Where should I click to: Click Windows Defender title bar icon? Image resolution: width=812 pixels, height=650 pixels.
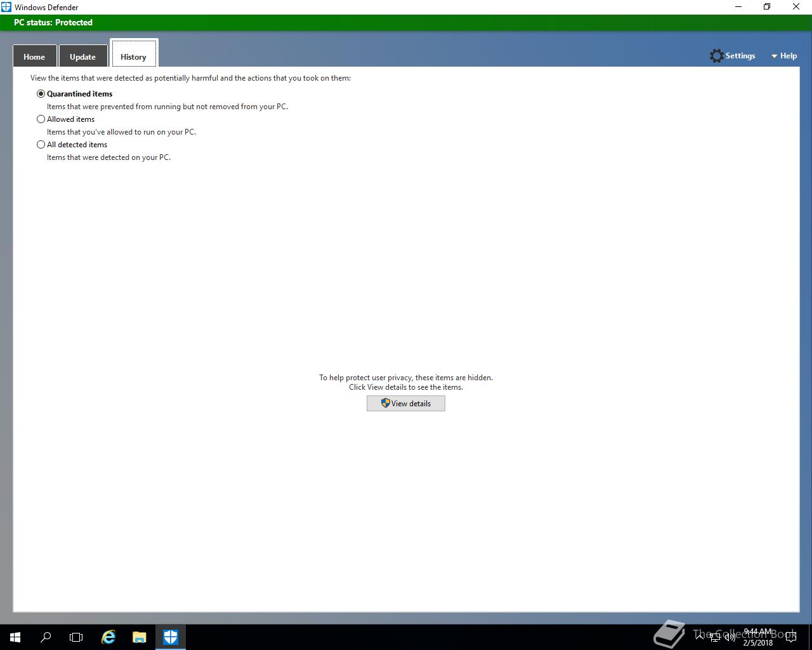tap(6, 7)
